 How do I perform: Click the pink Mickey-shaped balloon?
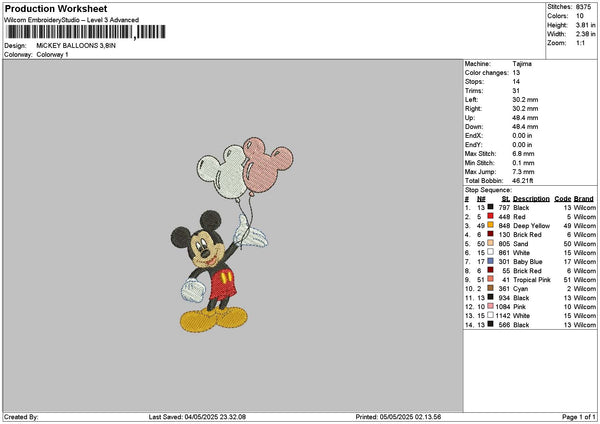[267, 166]
